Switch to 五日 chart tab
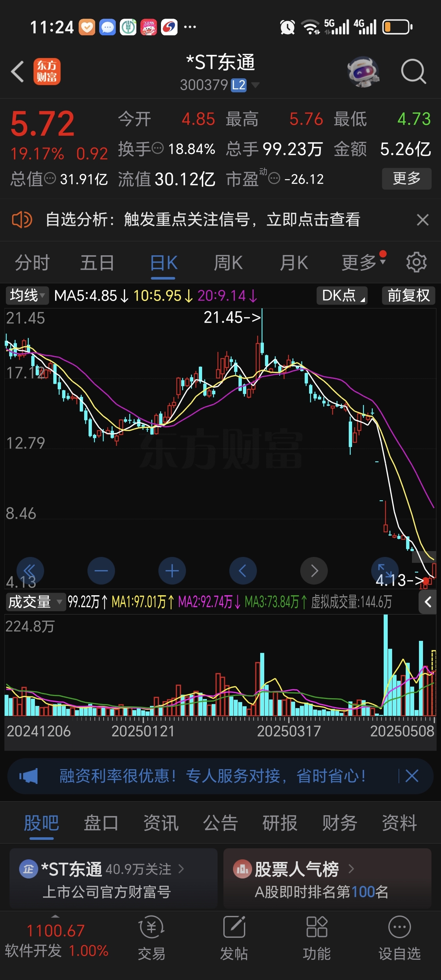 coord(97,263)
